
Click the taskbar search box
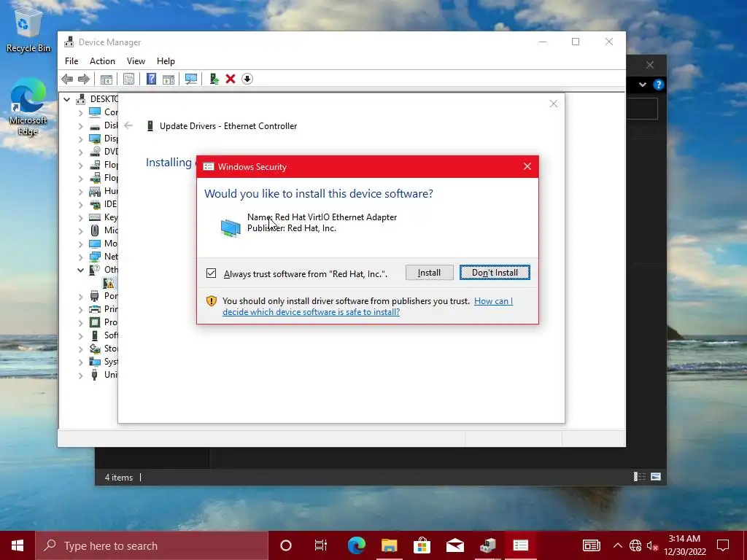click(152, 545)
